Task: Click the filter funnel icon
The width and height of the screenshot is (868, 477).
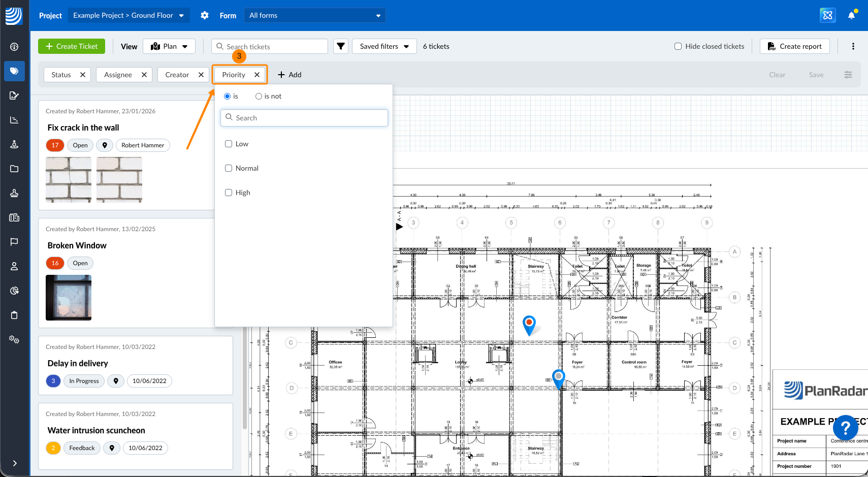Action: [x=341, y=46]
